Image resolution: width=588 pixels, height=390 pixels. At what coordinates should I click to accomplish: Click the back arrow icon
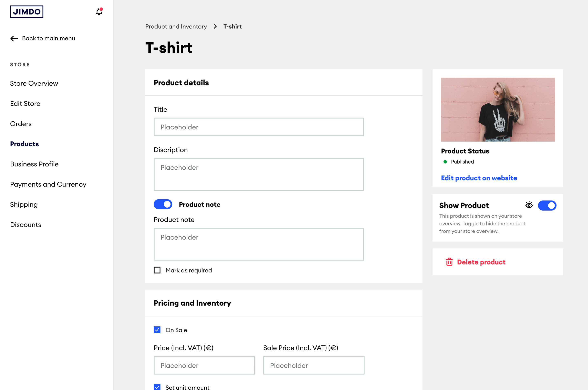click(x=14, y=38)
